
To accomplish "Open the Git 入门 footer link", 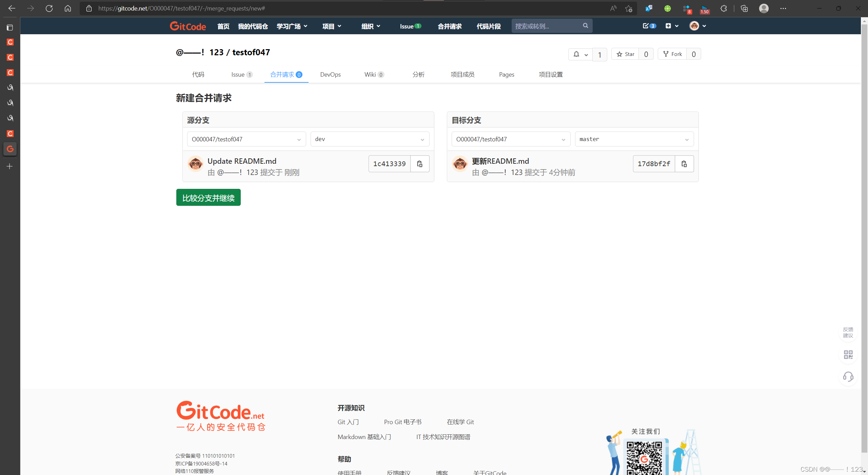I will pos(348,422).
